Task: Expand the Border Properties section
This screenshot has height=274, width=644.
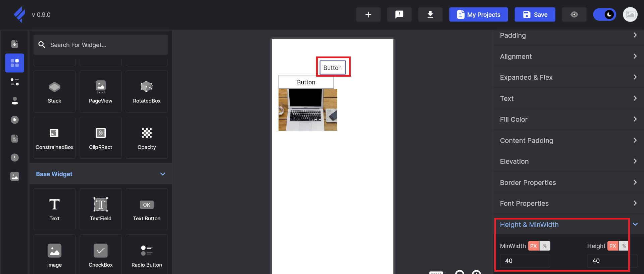Action: click(x=567, y=183)
